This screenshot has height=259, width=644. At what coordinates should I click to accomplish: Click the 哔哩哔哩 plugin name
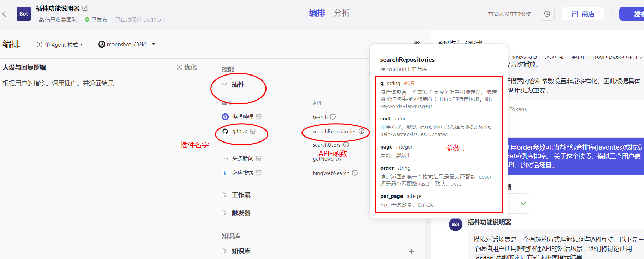pos(243,117)
